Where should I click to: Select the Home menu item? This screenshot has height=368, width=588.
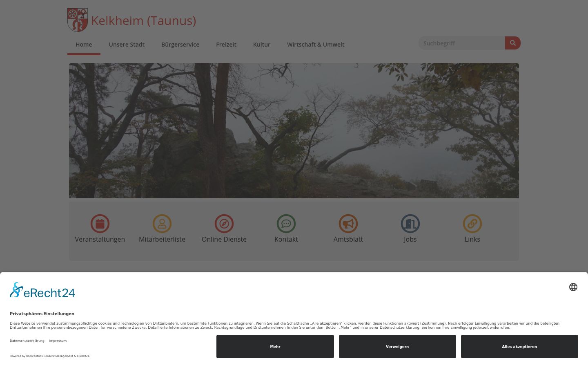coord(84,45)
